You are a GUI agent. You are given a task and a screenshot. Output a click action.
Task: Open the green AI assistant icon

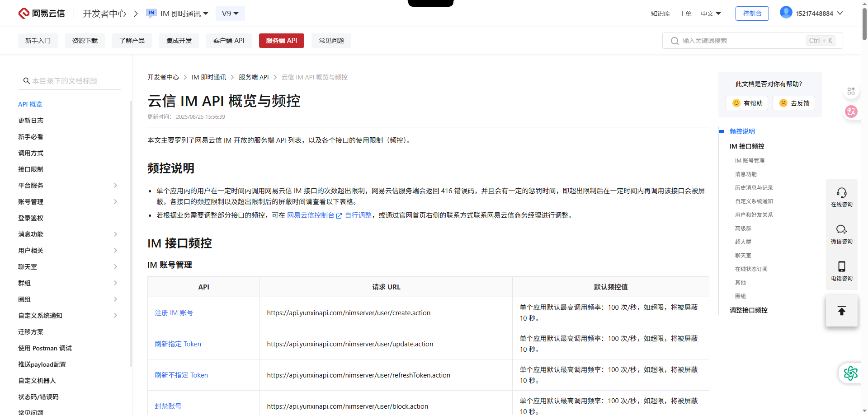click(850, 373)
